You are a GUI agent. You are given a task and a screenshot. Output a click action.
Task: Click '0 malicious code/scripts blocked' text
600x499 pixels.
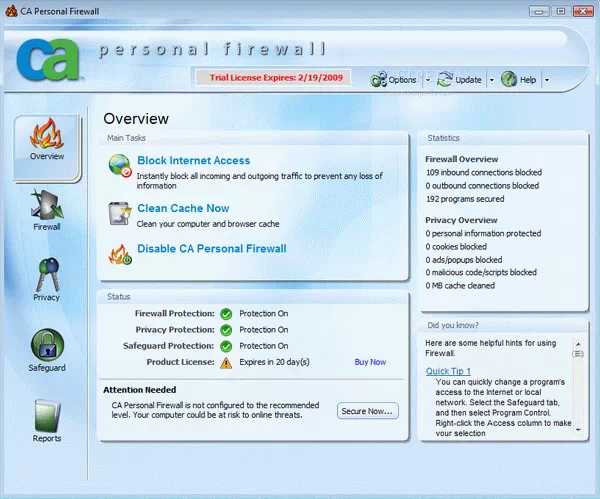pos(481,272)
